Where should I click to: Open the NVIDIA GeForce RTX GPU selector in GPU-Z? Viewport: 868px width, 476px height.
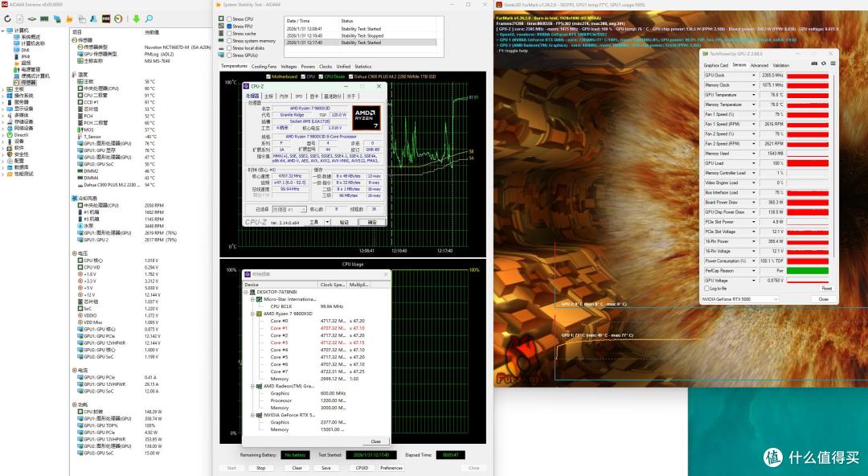[x=740, y=298]
